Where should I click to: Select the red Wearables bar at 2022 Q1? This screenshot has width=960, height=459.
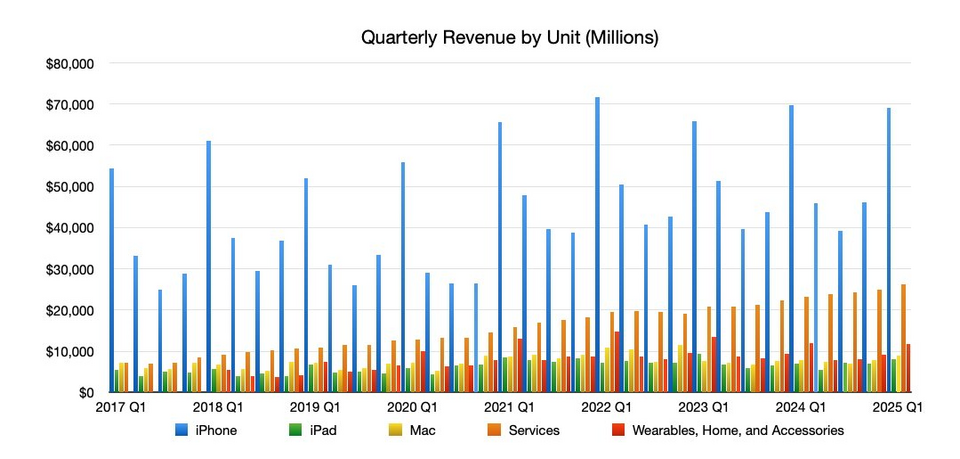pos(617,362)
